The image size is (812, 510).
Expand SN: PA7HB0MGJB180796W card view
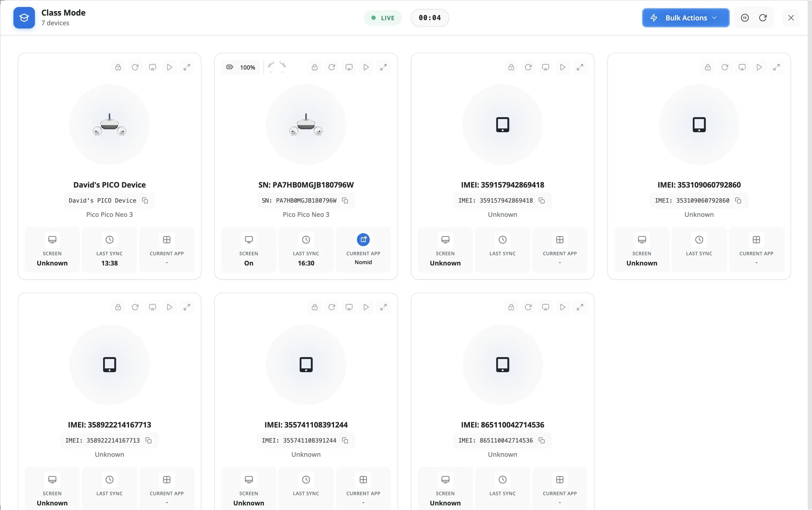click(383, 67)
